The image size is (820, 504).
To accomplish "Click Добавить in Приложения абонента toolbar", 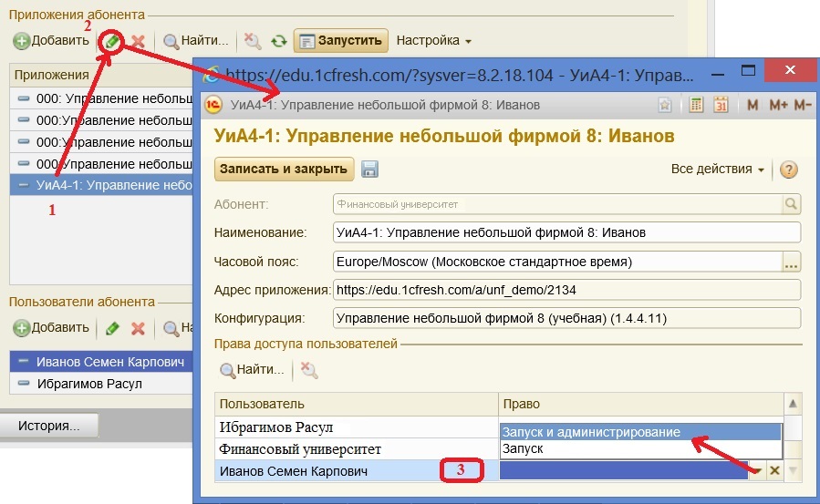I will [x=51, y=41].
